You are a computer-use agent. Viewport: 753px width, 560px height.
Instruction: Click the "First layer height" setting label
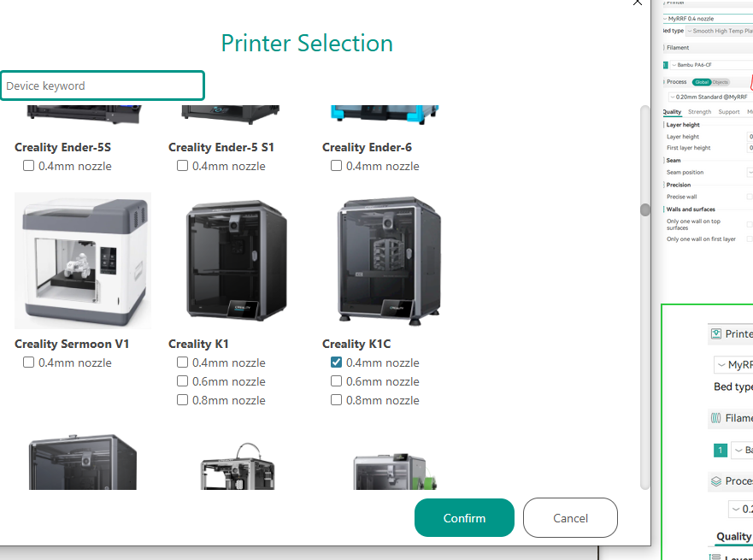coord(689,148)
